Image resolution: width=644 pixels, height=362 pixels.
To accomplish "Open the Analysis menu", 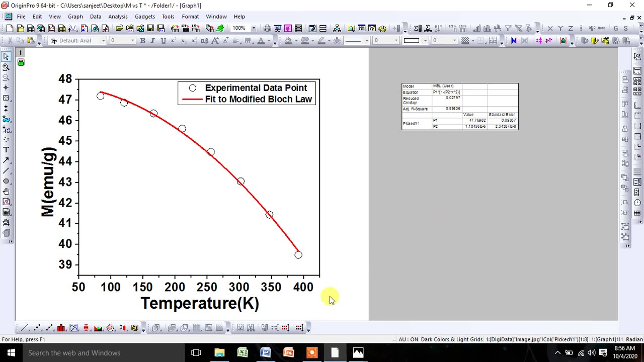I will click(118, 17).
